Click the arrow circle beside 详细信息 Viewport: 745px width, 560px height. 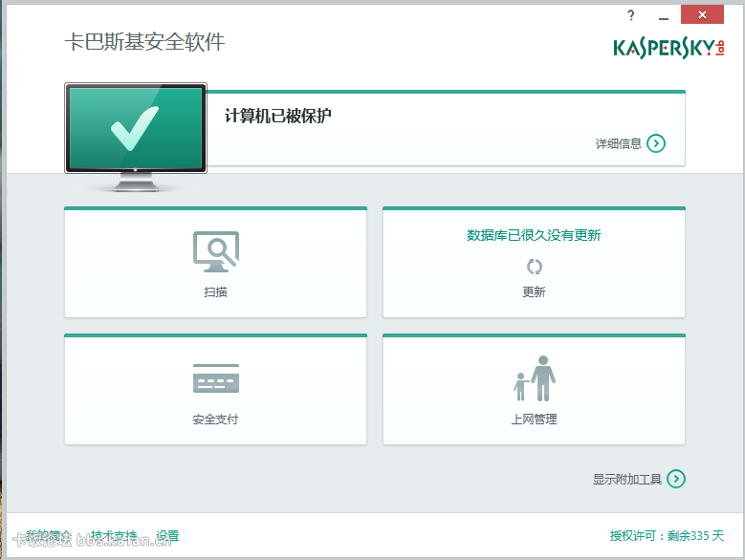coord(656,143)
